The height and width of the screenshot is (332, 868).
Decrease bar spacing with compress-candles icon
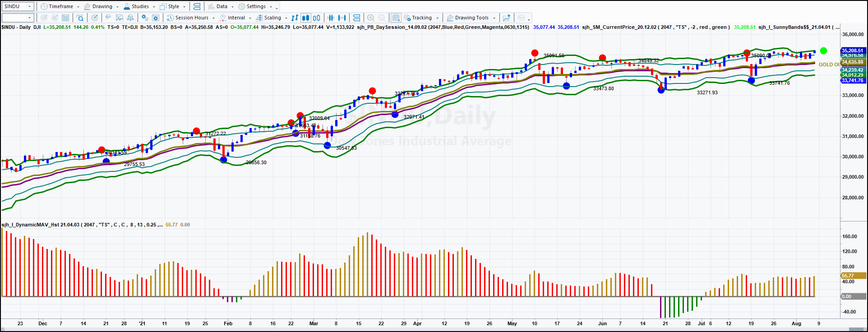pos(331,18)
